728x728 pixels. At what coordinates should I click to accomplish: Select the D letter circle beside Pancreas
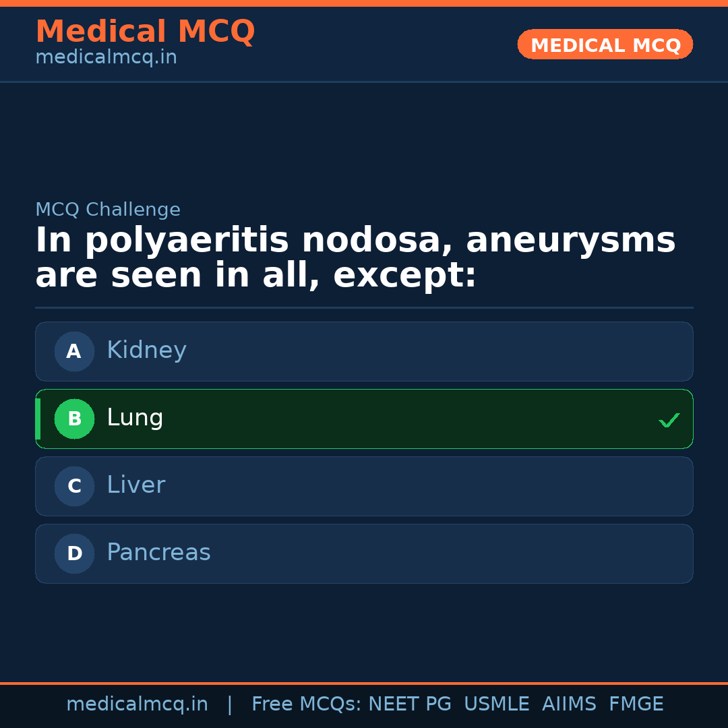(x=74, y=553)
